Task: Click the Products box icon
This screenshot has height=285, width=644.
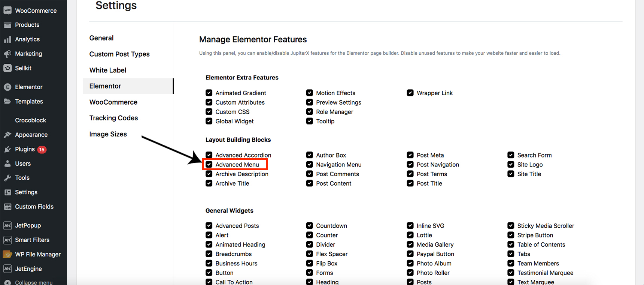Action: [x=7, y=25]
